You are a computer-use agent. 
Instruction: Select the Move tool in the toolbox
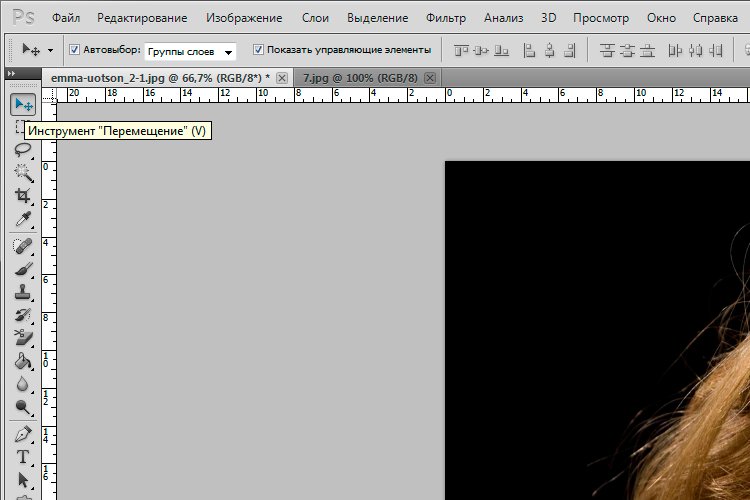coord(22,104)
